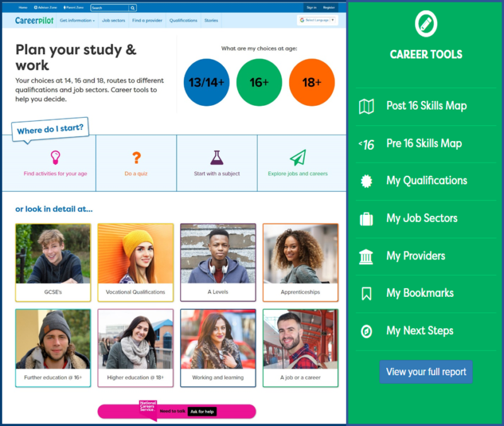This screenshot has height=426, width=504.
Task: Open the Get information dropdown menu
Action: click(x=77, y=20)
